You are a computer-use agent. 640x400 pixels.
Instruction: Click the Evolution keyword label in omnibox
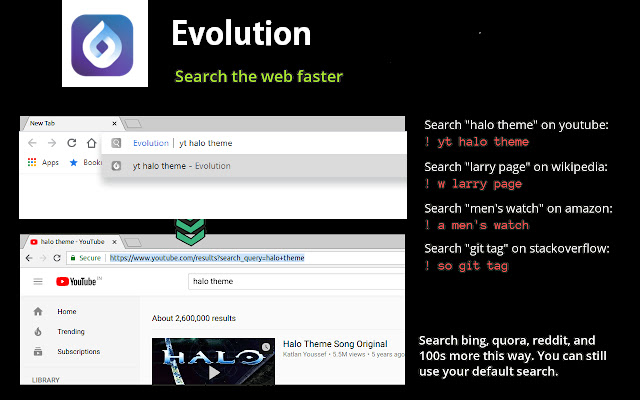coord(151,143)
